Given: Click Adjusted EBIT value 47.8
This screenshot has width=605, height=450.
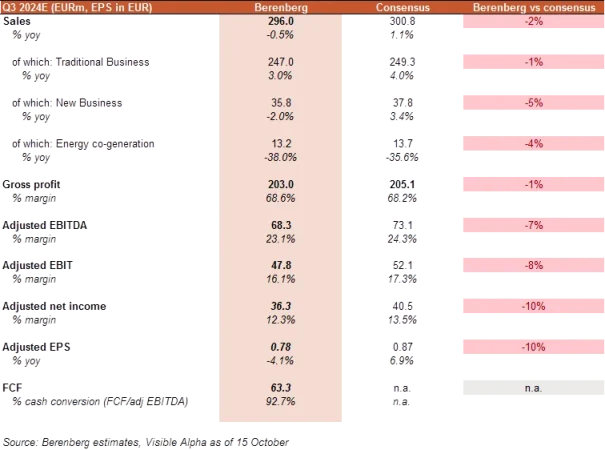Looking at the screenshot, I should coord(280,266).
